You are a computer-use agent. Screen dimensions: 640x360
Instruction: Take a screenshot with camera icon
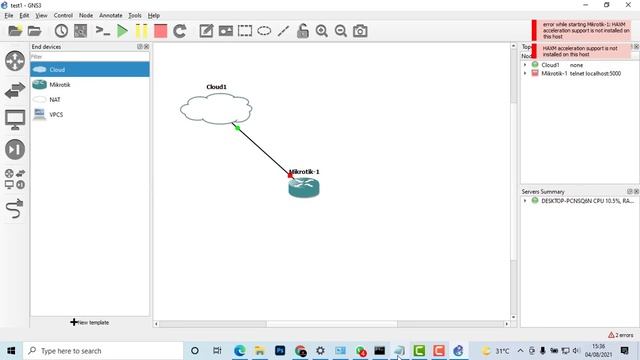[x=360, y=31]
